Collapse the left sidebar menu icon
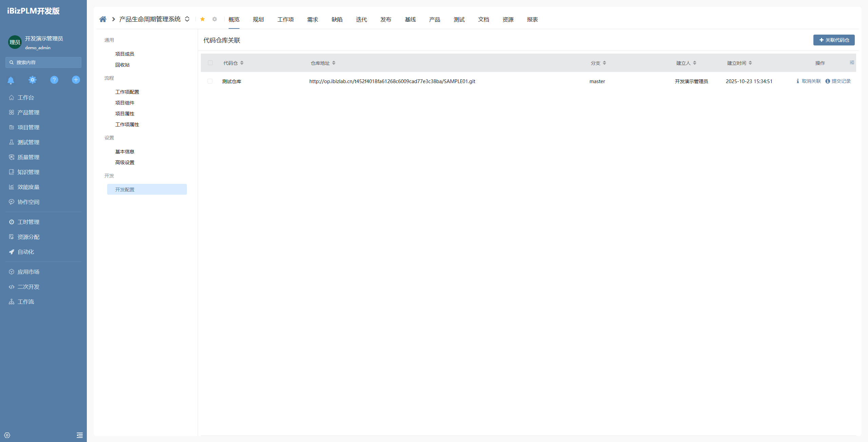 pos(80,435)
